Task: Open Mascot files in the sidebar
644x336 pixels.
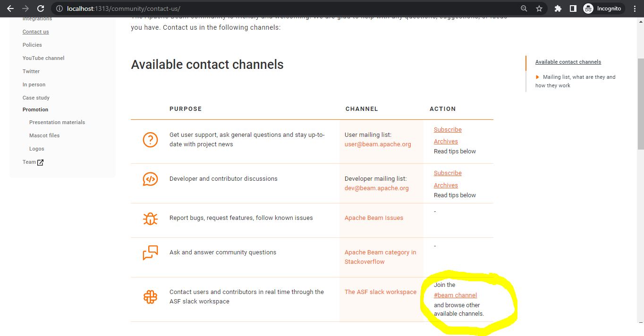Action: coord(44,135)
